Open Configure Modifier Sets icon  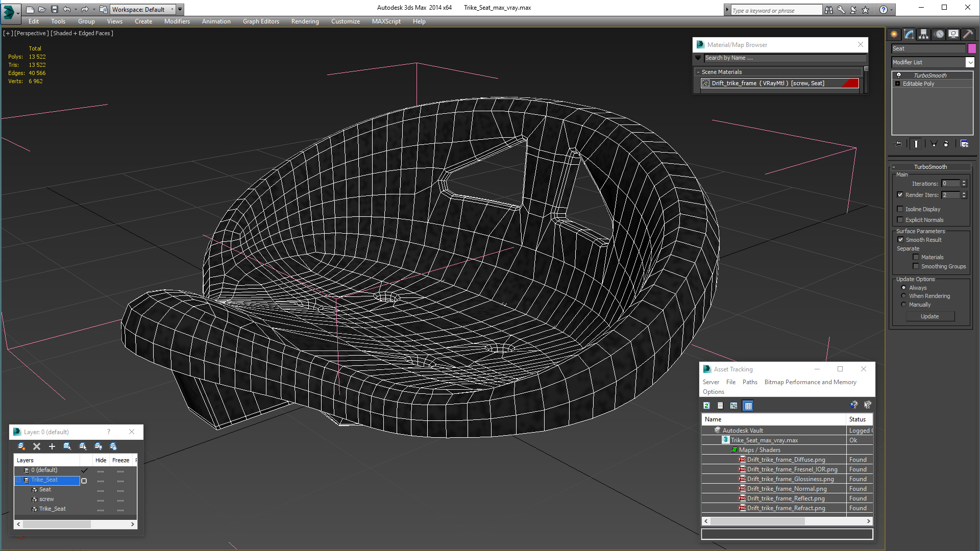click(x=964, y=144)
